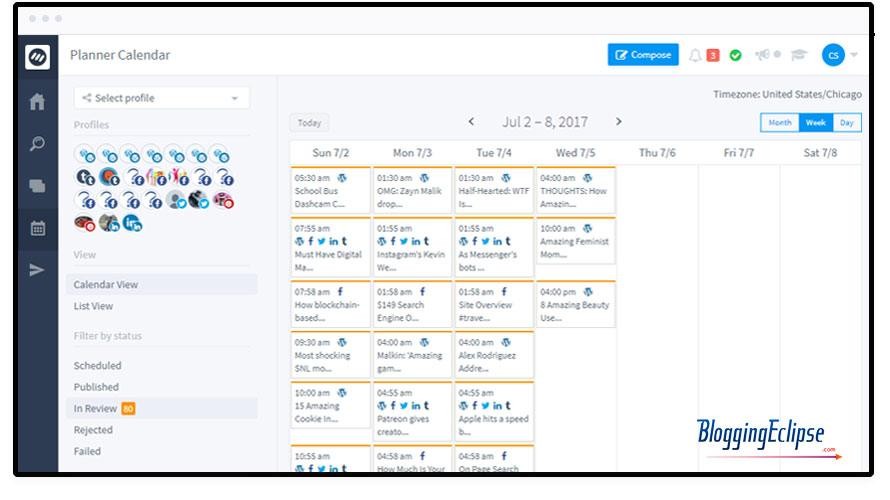890x500 pixels.
Task: Select the LinkedIn profile avatar in bottom row
Action: point(132,223)
